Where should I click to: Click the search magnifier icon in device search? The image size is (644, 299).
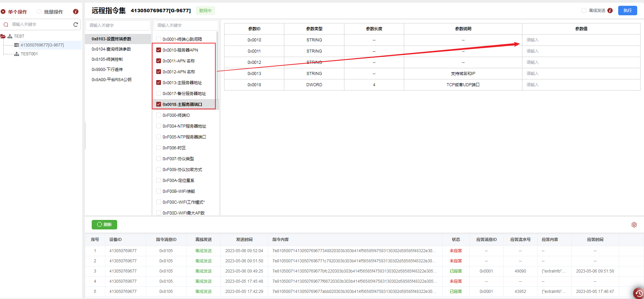tap(6, 24)
